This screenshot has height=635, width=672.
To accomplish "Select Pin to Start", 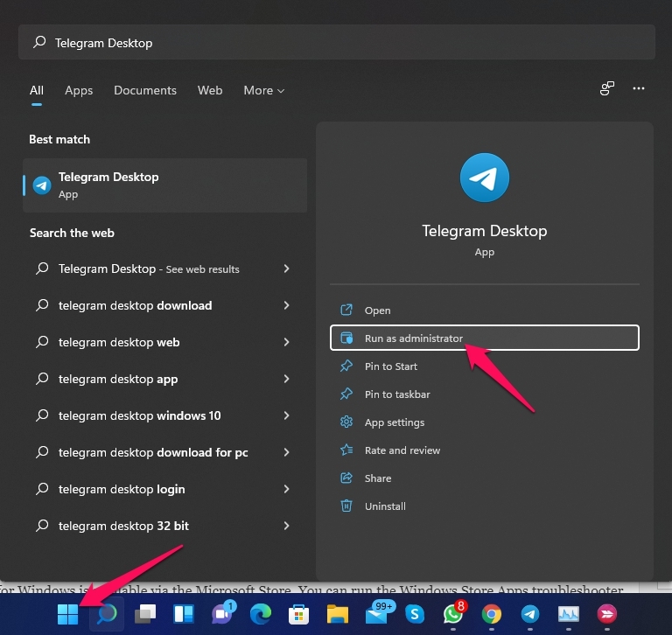I will [x=485, y=366].
